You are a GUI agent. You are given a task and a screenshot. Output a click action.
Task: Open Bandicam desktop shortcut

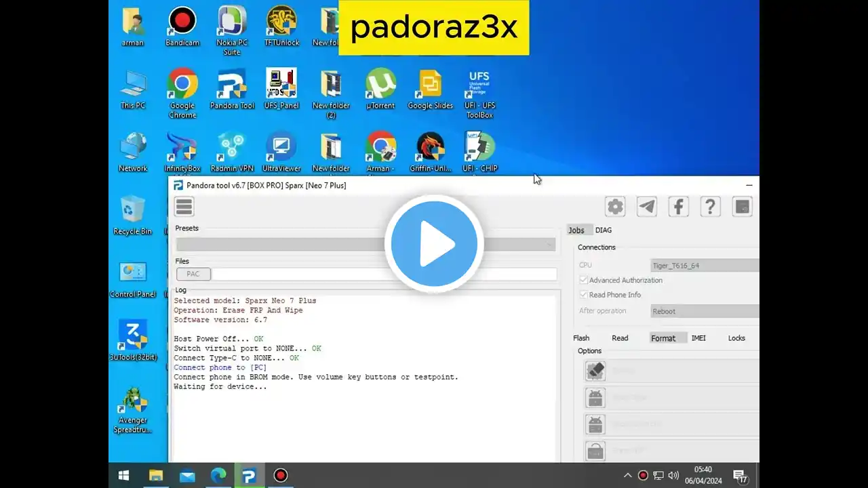point(182,27)
